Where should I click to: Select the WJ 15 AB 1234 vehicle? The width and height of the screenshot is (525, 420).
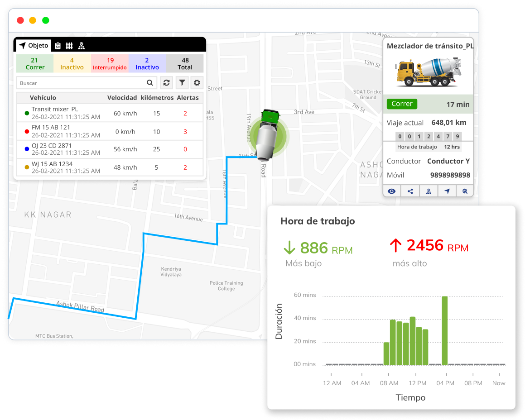[x=110, y=167]
